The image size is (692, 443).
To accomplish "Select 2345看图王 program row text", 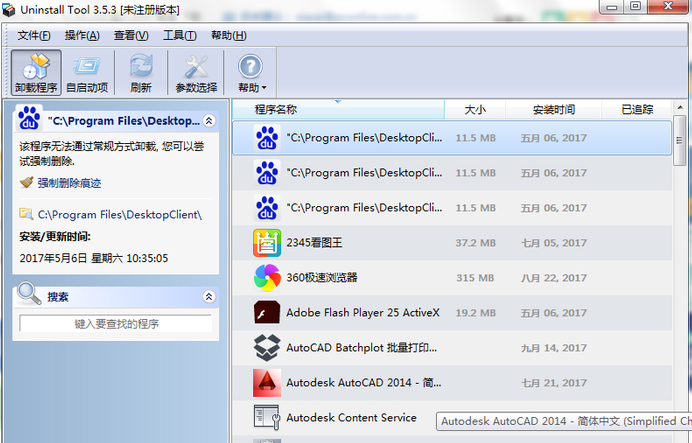I will coord(314,243).
